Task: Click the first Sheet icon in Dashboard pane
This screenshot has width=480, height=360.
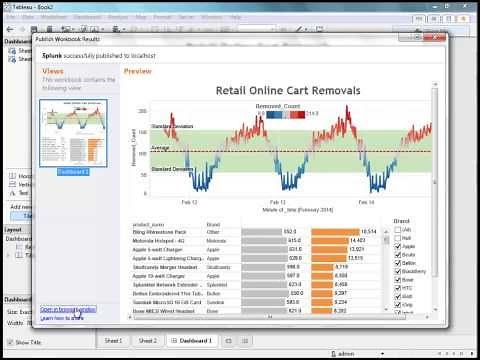Action: pos(12,51)
